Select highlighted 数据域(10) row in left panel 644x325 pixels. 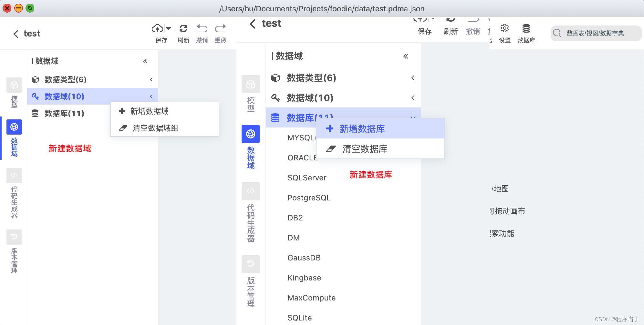point(93,96)
